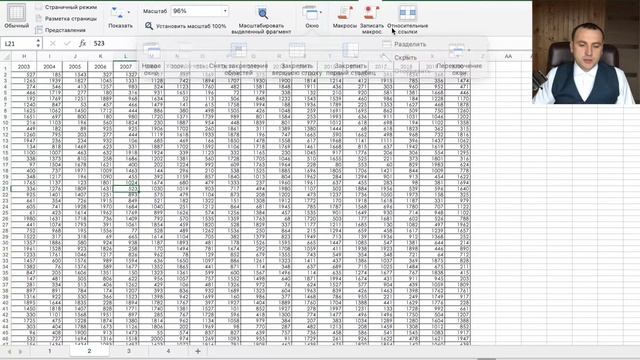
Task: Cancel entry with the formula bar X
Action: pos(53,43)
